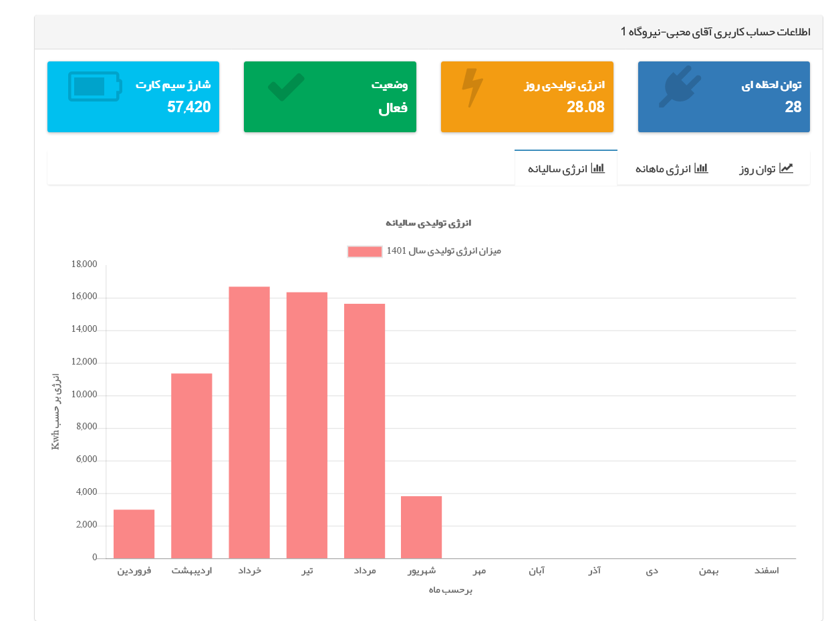
Task: Click the tallest خرداد bar
Action: (x=249, y=423)
